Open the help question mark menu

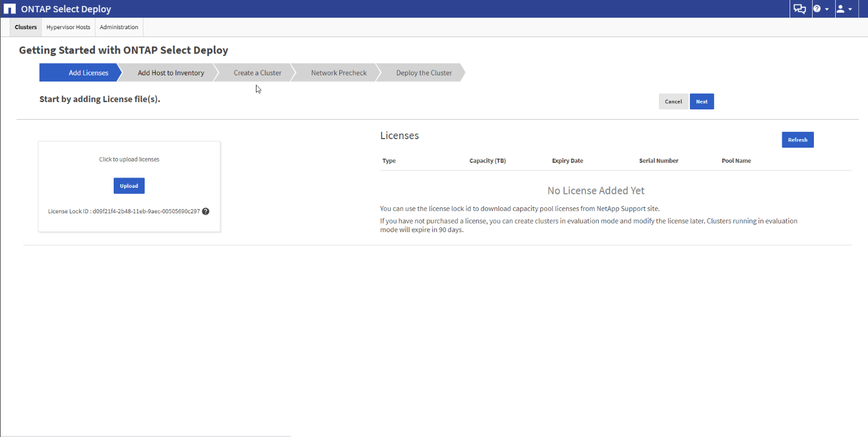821,9
